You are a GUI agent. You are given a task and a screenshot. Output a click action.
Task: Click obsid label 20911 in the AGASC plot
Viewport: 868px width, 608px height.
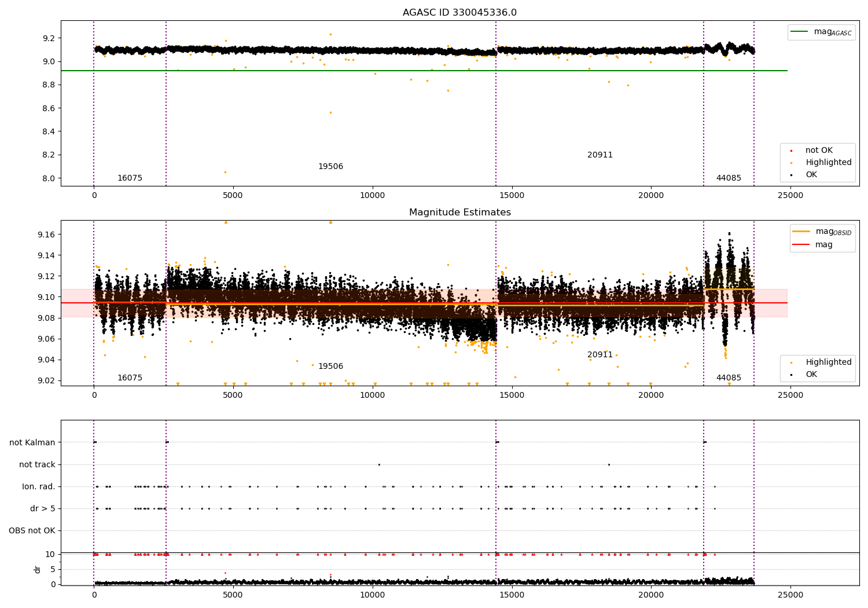[600, 155]
